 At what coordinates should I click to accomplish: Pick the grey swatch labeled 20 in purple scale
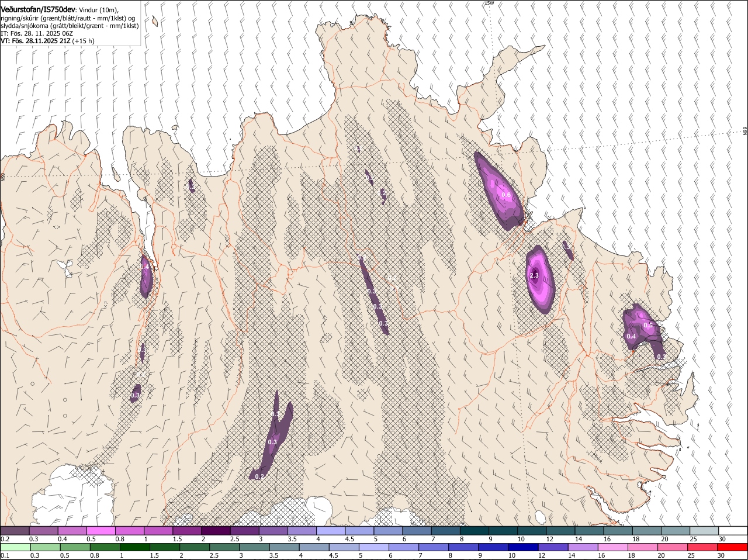coord(676,530)
